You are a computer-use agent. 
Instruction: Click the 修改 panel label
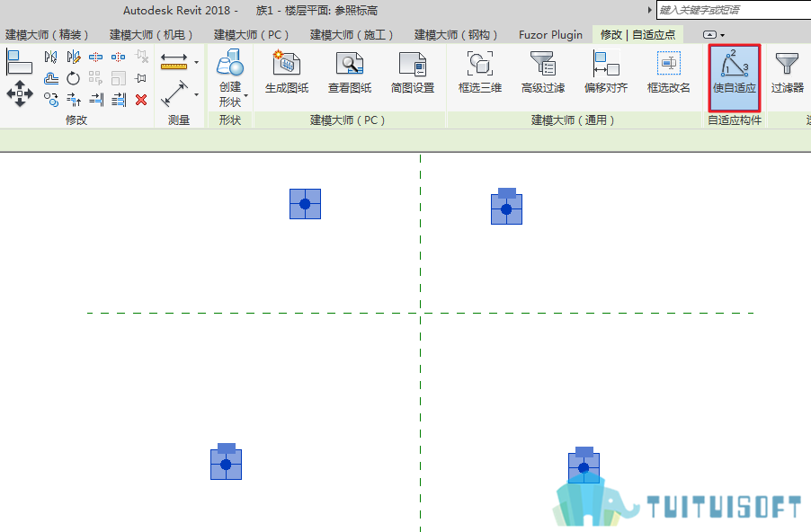coord(76,120)
